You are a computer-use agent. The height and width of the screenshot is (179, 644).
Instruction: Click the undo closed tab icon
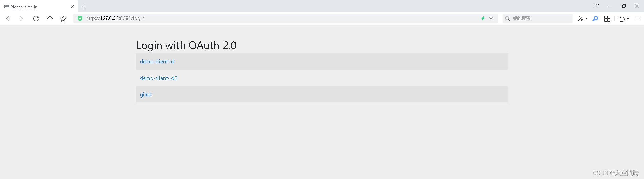(622, 19)
